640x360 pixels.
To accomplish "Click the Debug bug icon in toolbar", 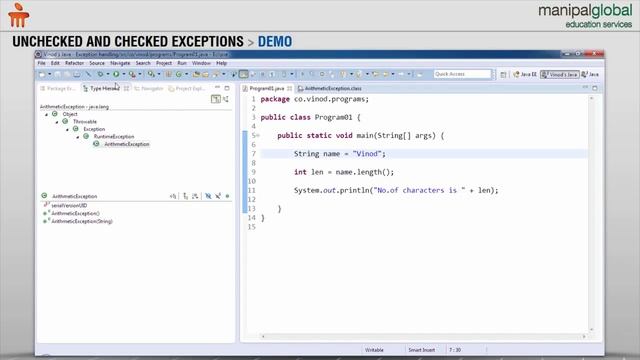I will [x=100, y=74].
